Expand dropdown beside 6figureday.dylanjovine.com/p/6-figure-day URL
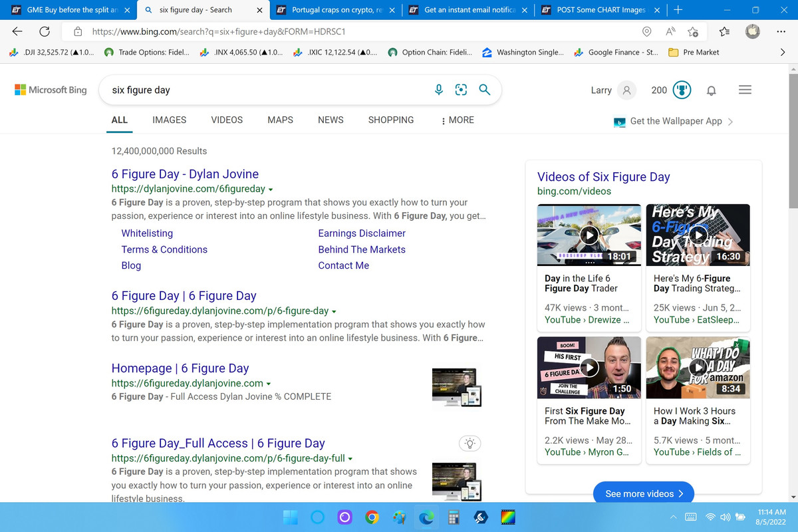 [334, 311]
